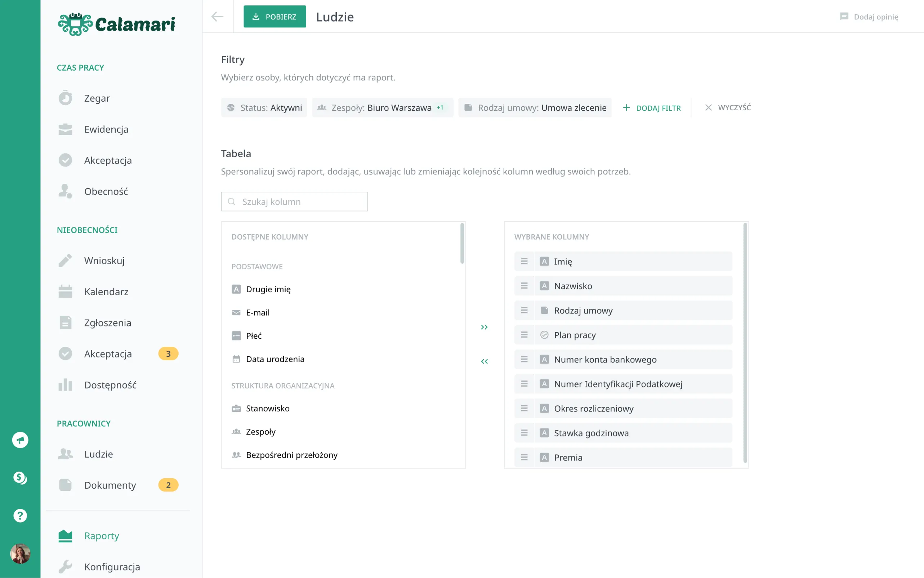Click the back arrow next to Pobierz
This screenshot has width=924, height=578.
point(218,17)
